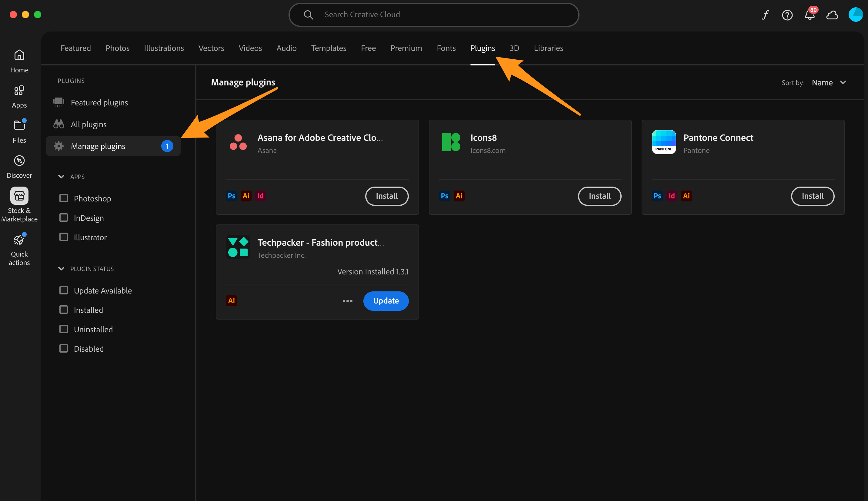Image resolution: width=868 pixels, height=501 pixels.
Task: Click Illustrator badge on Pantone card
Action: (x=686, y=196)
